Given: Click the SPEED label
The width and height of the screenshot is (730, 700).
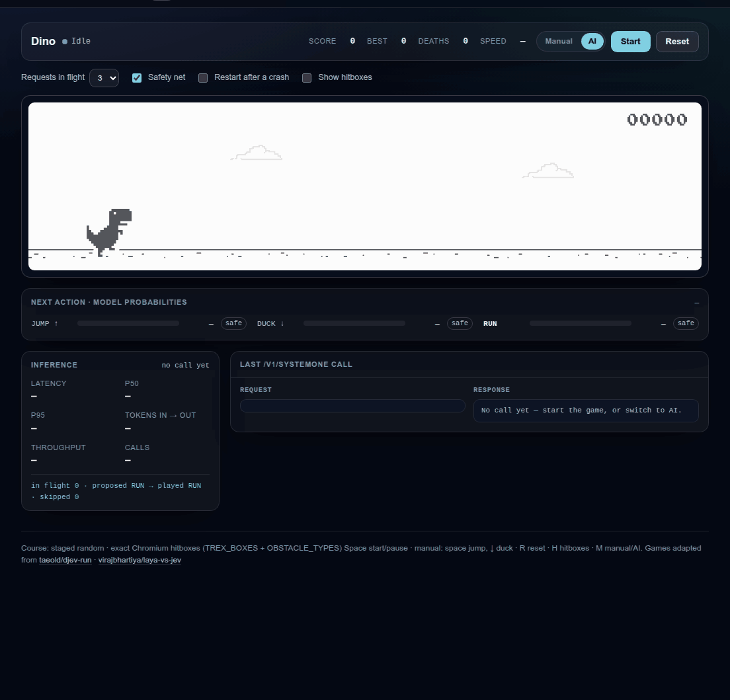Looking at the screenshot, I should (x=493, y=41).
